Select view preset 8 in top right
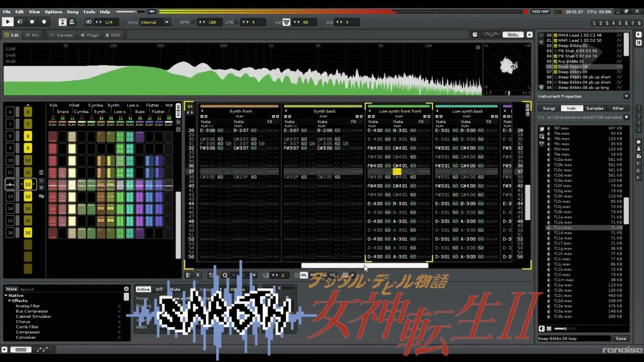Screen dimensions: 644x362 [x=639, y=23]
